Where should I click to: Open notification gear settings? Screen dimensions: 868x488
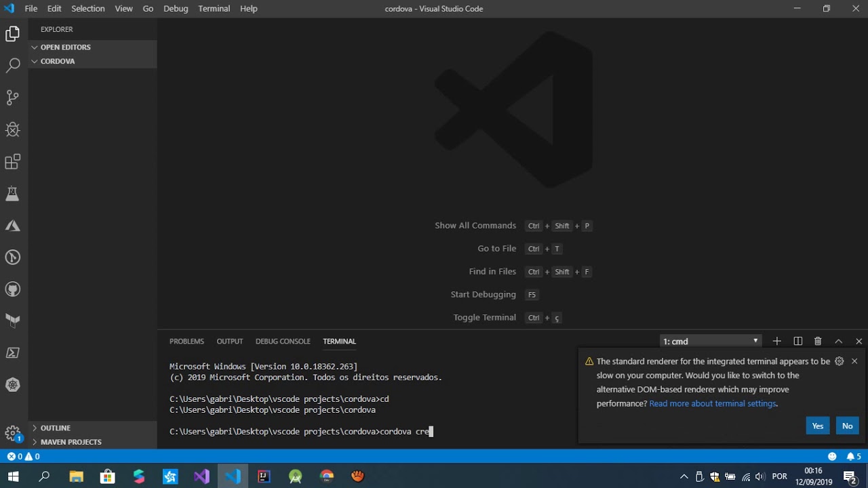coord(840,361)
